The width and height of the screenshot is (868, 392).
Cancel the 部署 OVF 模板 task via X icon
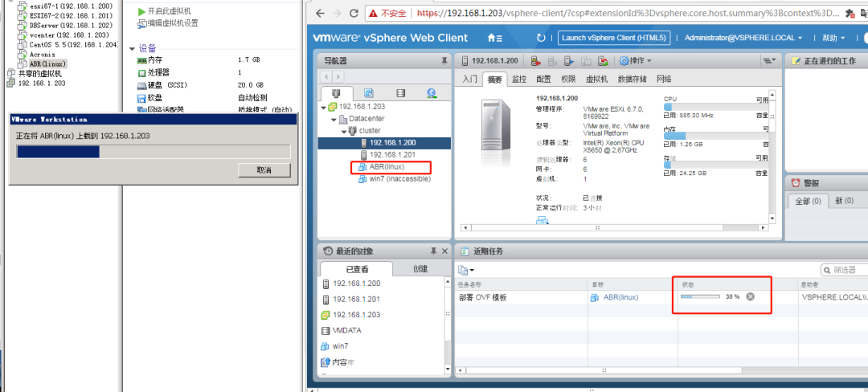point(750,297)
